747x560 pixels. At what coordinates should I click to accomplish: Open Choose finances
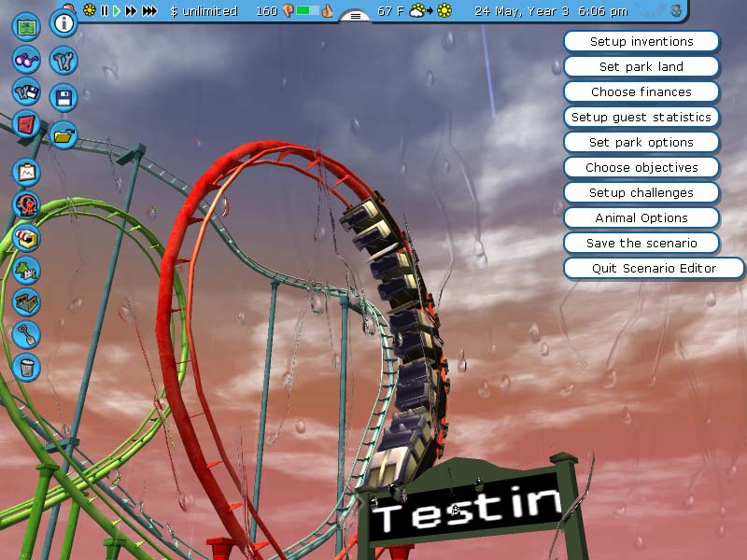[x=641, y=91]
